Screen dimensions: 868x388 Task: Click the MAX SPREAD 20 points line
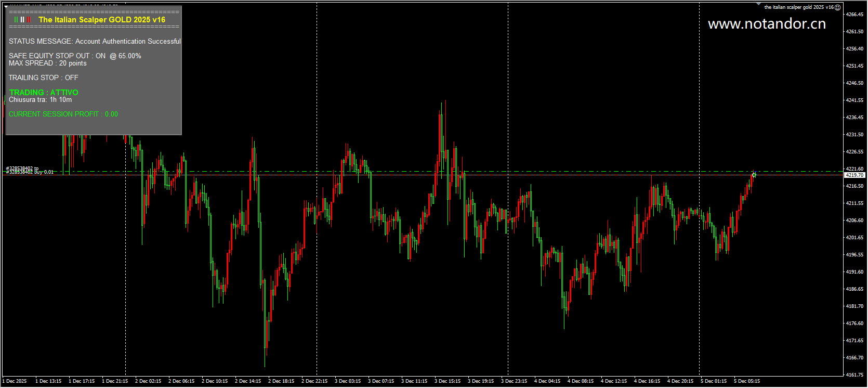[x=48, y=63]
